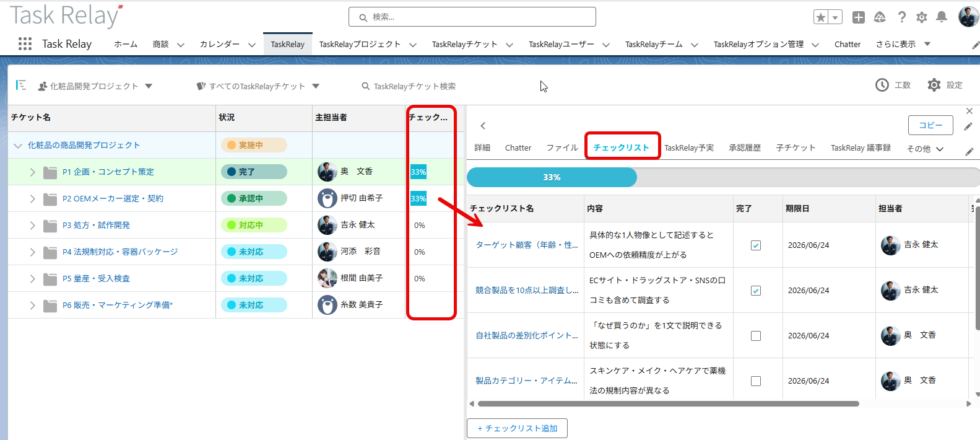Click folder icon of P6 販売・マーケティング準備
The width and height of the screenshot is (980, 440).
click(50, 306)
